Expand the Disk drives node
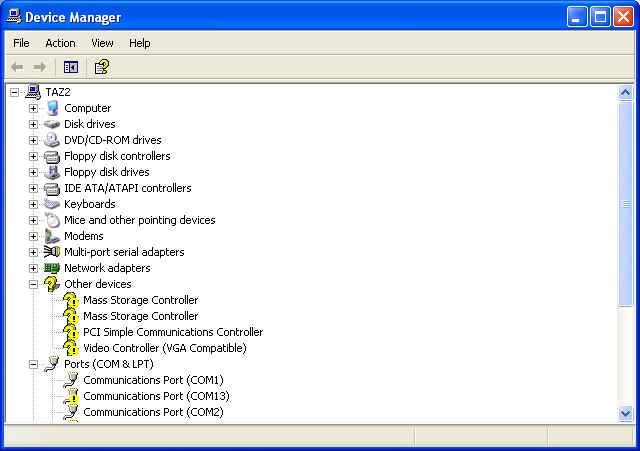640x451 pixels. 33,124
